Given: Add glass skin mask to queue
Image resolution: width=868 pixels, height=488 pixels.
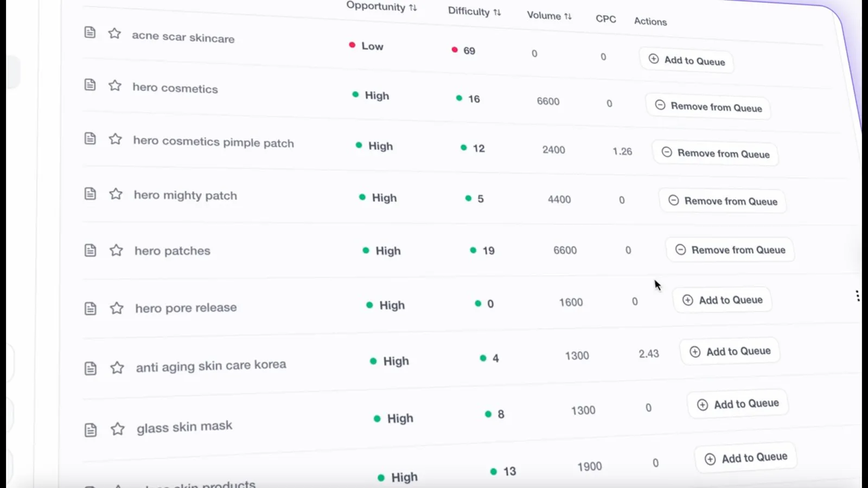Looking at the screenshot, I should (x=738, y=404).
